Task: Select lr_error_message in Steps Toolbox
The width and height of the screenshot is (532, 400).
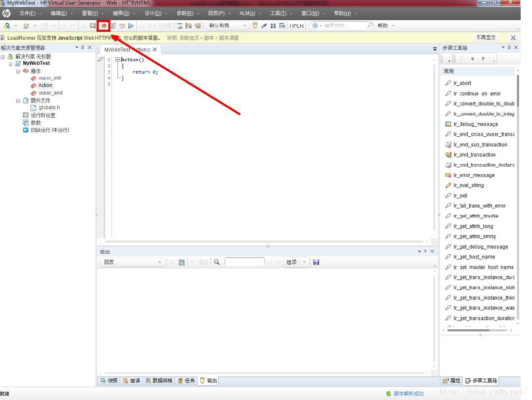Action: pyautogui.click(x=474, y=175)
